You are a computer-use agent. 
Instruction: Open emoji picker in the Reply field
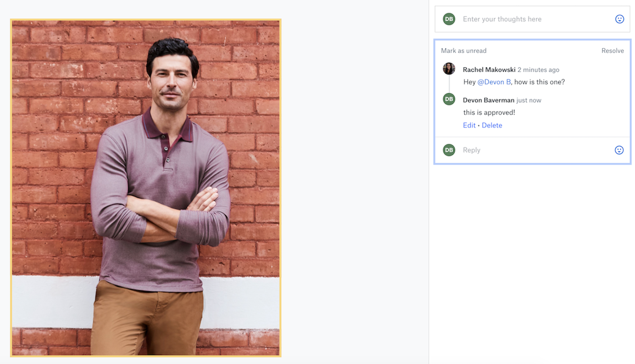tap(619, 150)
